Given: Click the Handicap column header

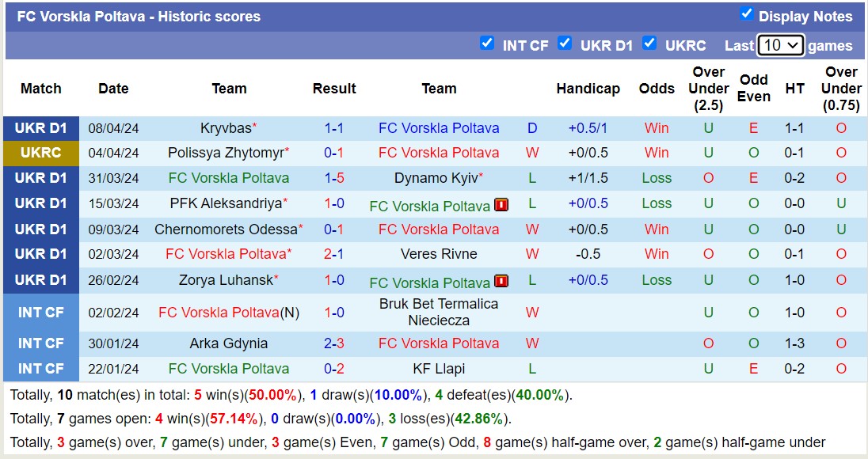Looking at the screenshot, I should [x=588, y=89].
